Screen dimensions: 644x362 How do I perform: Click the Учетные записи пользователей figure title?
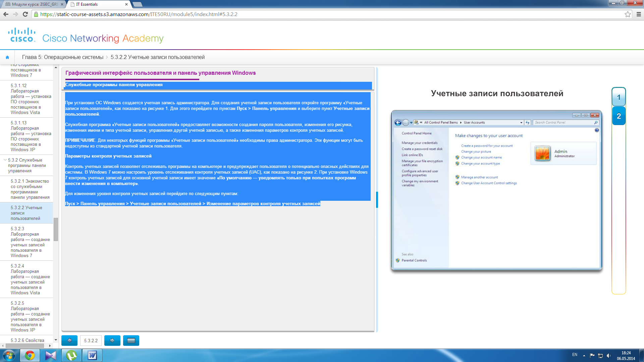point(497,94)
